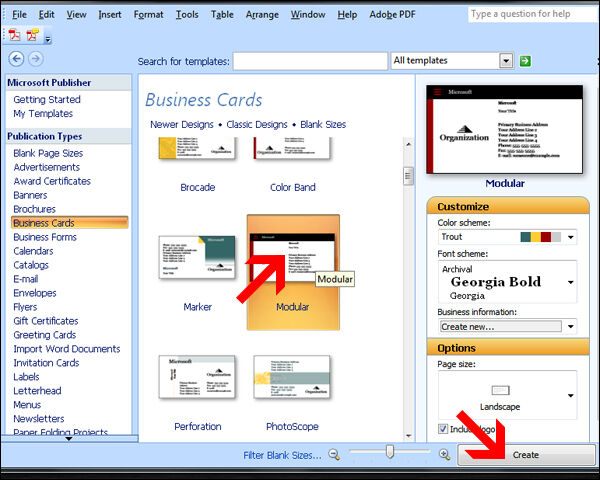The height and width of the screenshot is (480, 600).
Task: Click the template list scrollbar thumb
Action: 409,176
